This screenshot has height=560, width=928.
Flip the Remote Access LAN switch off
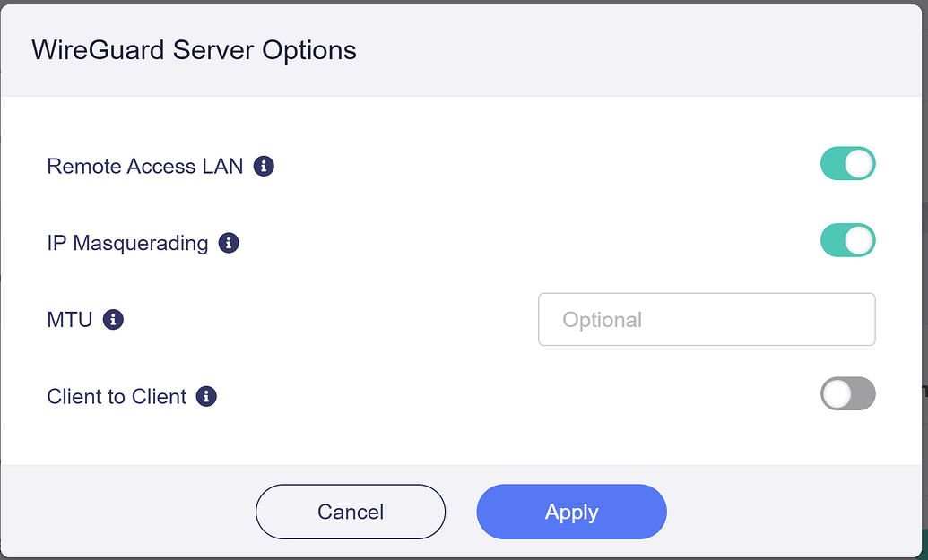[x=846, y=163]
